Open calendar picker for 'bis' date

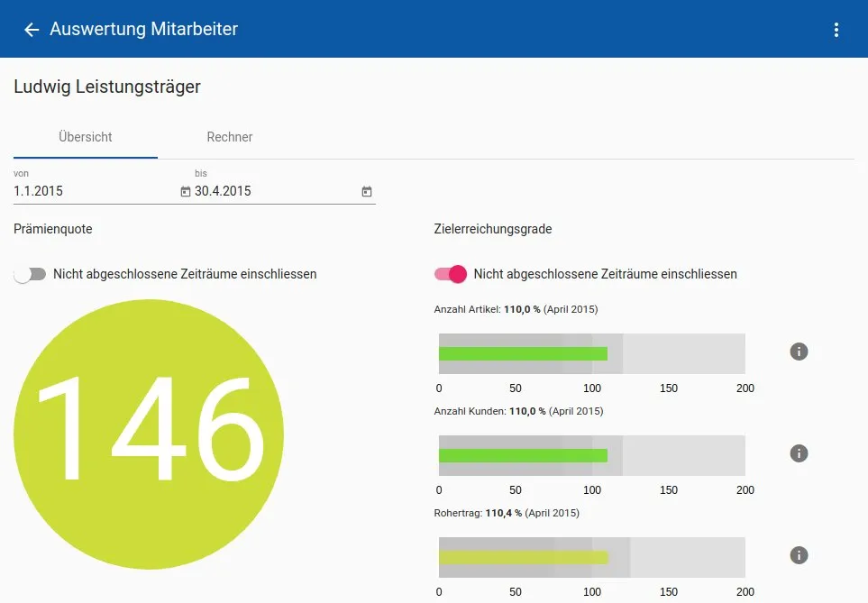point(367,191)
